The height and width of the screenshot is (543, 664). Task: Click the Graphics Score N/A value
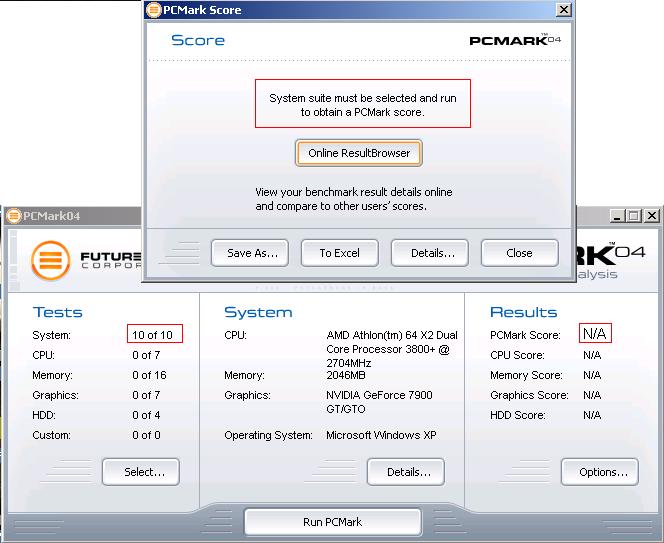592,395
